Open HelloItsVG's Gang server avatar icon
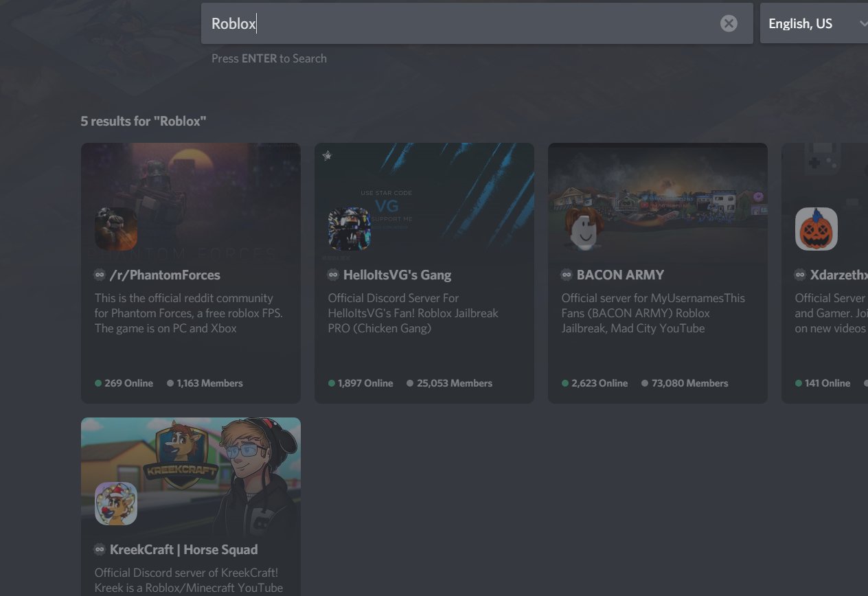868x596 pixels. tap(350, 229)
